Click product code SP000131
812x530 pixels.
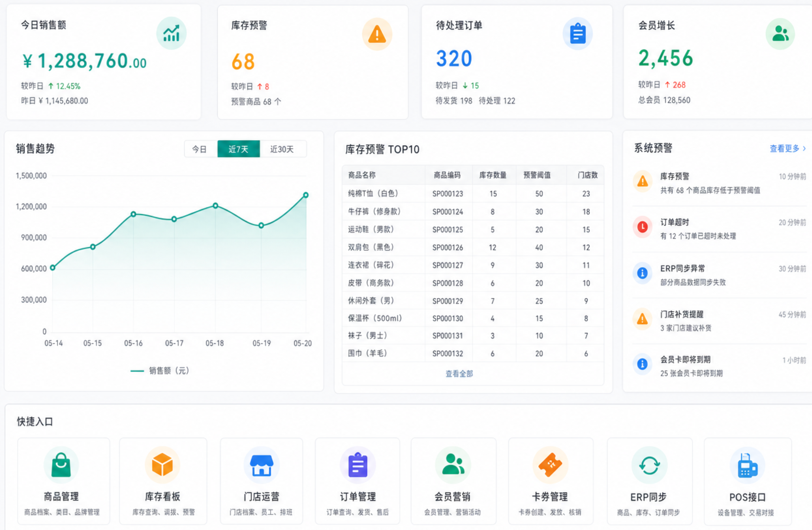(448, 336)
